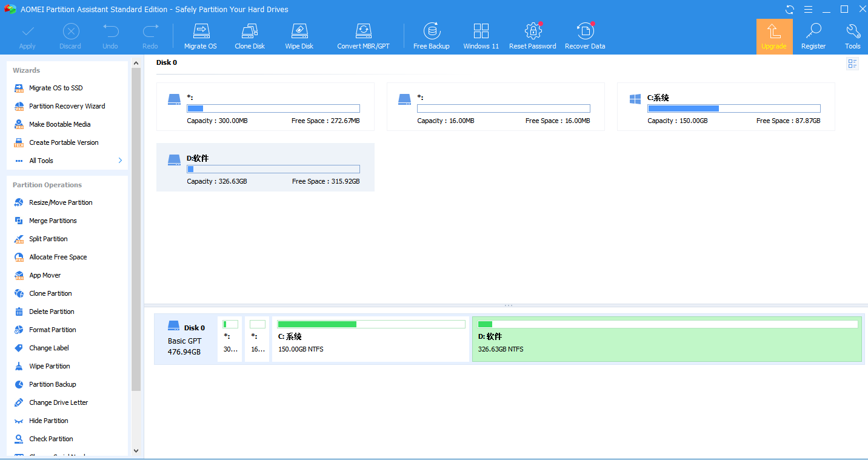Click the Migrate OS toolbar icon

click(201, 36)
